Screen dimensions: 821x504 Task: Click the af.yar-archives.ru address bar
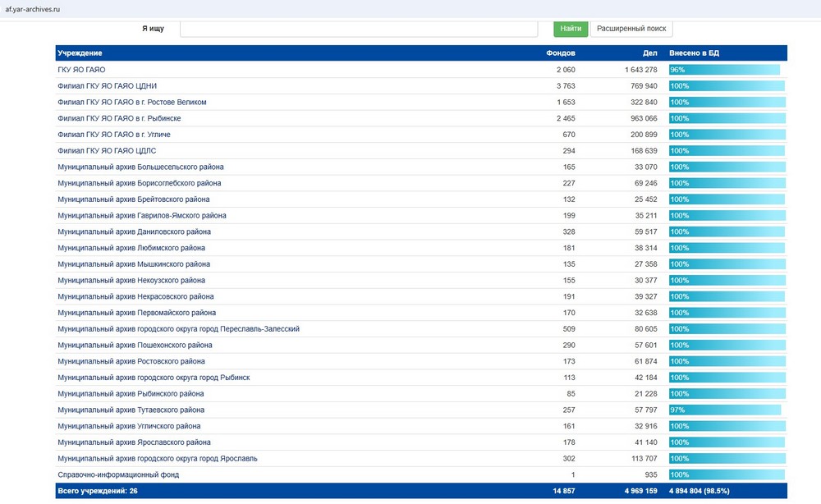tap(33, 9)
